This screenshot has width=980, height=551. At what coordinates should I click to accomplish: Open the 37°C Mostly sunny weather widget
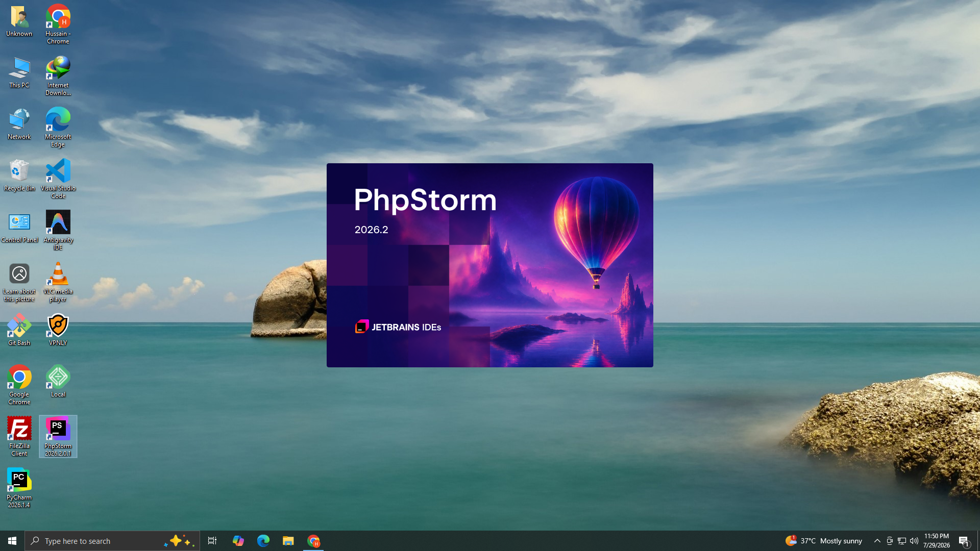pos(824,541)
